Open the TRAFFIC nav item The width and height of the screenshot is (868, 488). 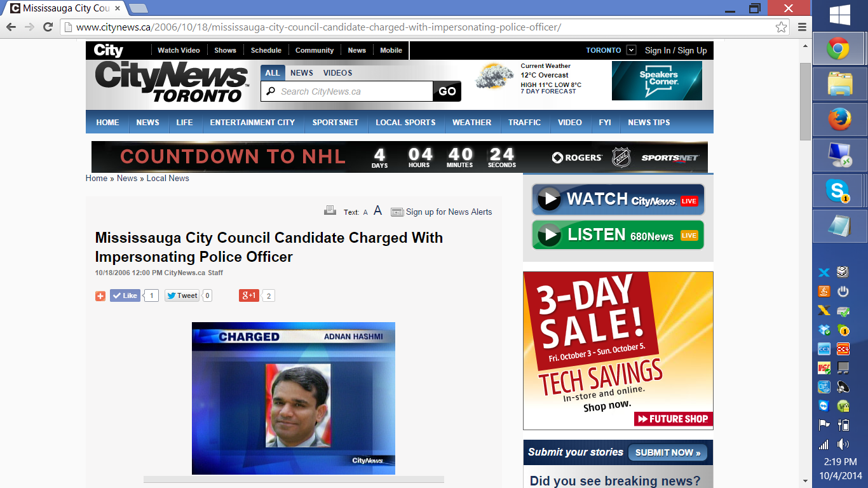click(524, 122)
